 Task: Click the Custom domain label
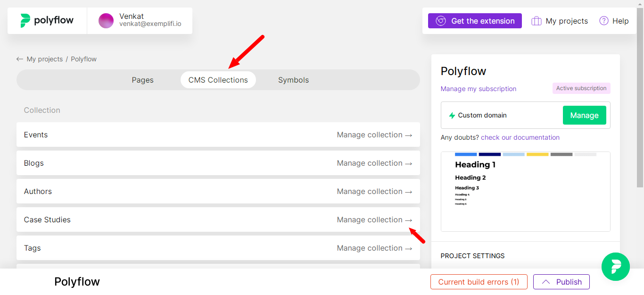point(482,115)
